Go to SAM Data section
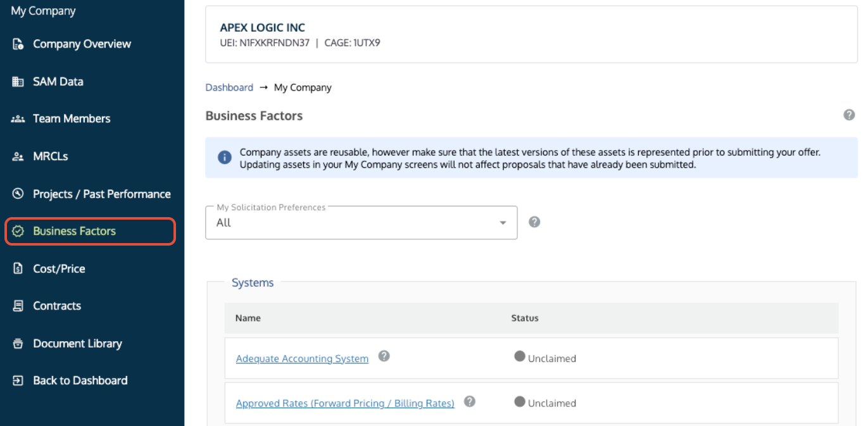Image resolution: width=868 pixels, height=426 pixels. point(58,82)
